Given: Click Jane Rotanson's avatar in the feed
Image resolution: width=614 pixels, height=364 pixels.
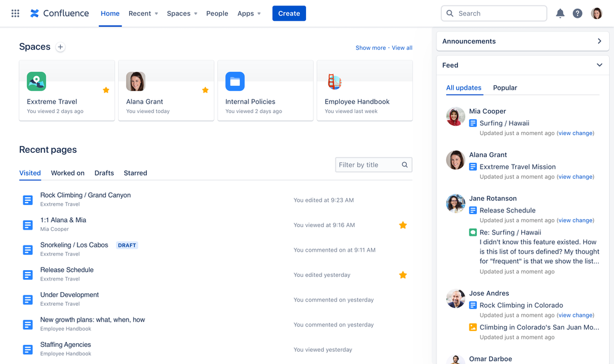Looking at the screenshot, I should coord(455,204).
